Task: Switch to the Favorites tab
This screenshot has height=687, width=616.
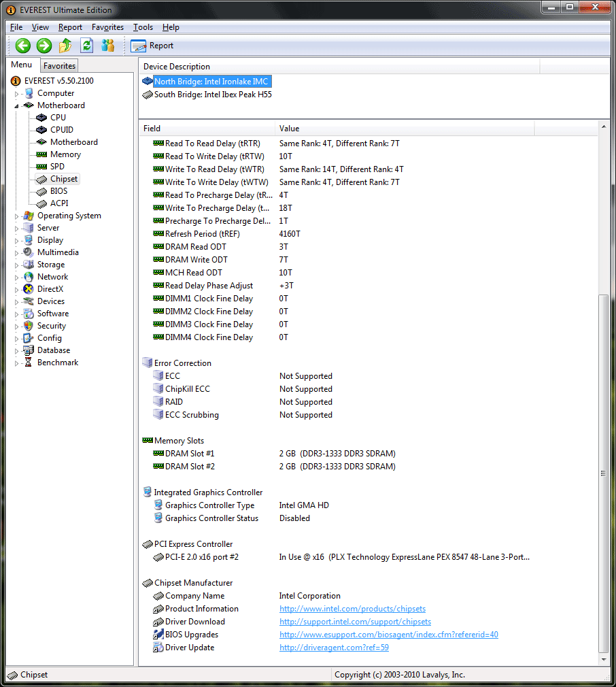Action: (60, 66)
